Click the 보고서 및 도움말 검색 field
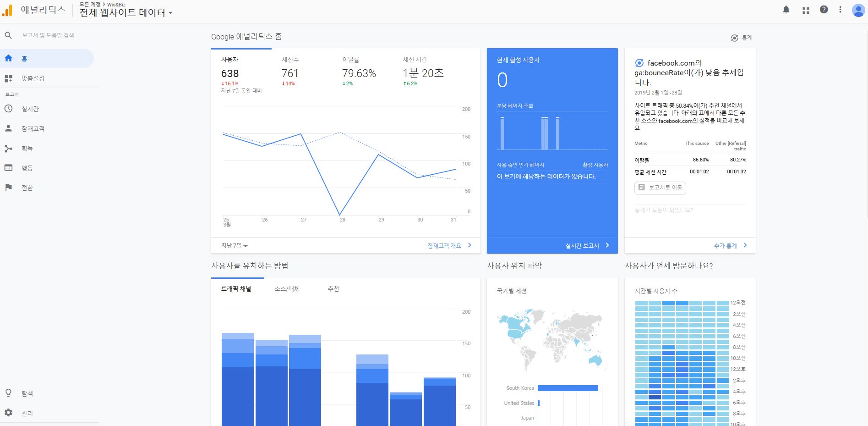 [x=48, y=35]
